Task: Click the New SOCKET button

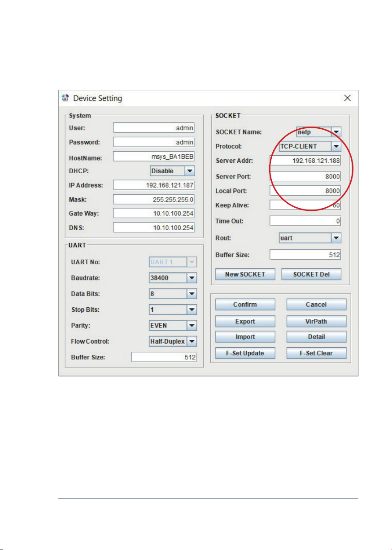Action: [x=245, y=274]
